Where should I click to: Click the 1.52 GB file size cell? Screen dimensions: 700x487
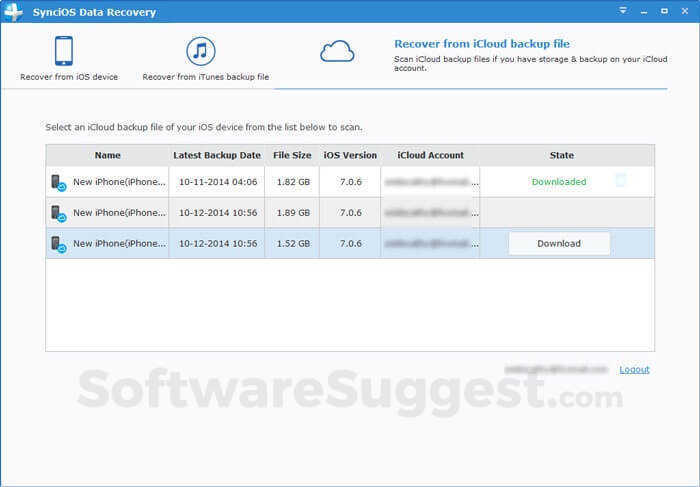click(x=293, y=244)
